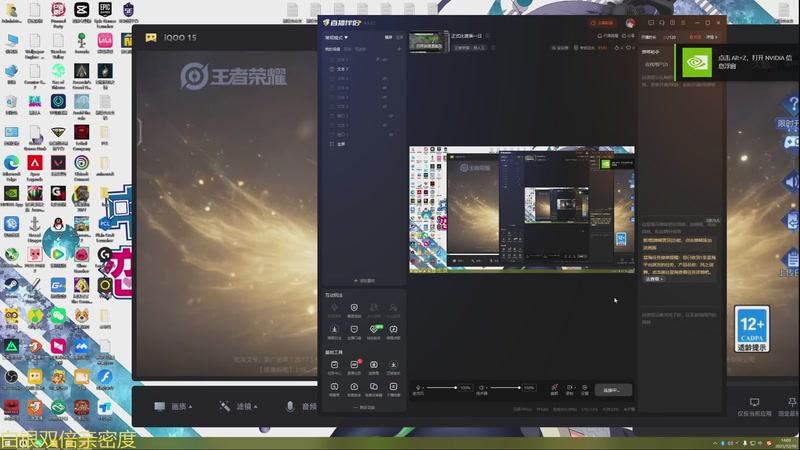Mute the microphone icon in the bottom bar
The width and height of the screenshot is (800, 450).
tap(418, 388)
